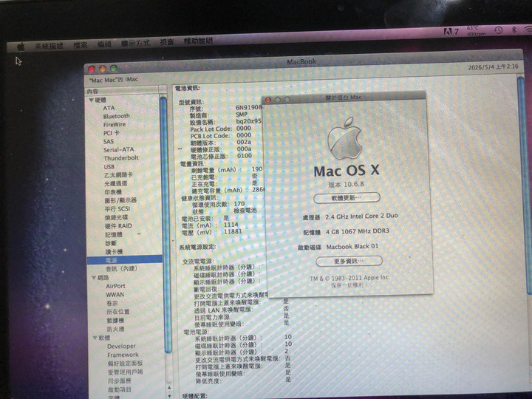Viewport: 532px width, 399px height.
Task: Click the sidebar scroll up arrow
Action: [169, 387]
